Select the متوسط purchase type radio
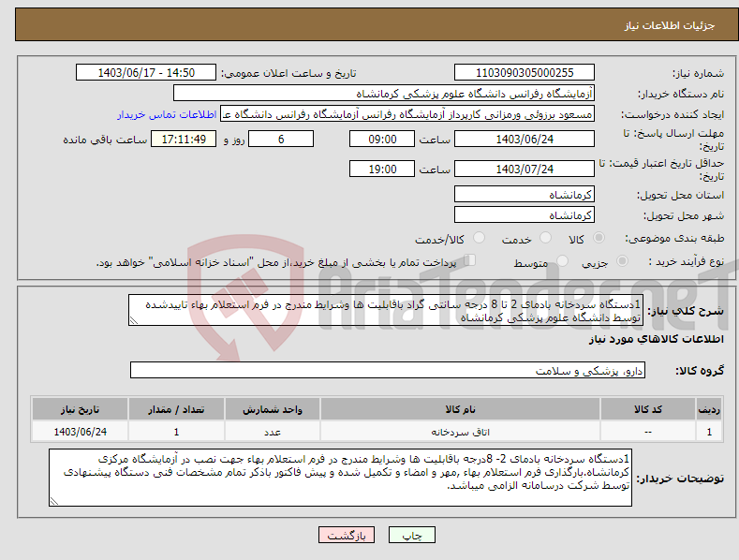The width and height of the screenshot is (739, 560). (x=562, y=260)
